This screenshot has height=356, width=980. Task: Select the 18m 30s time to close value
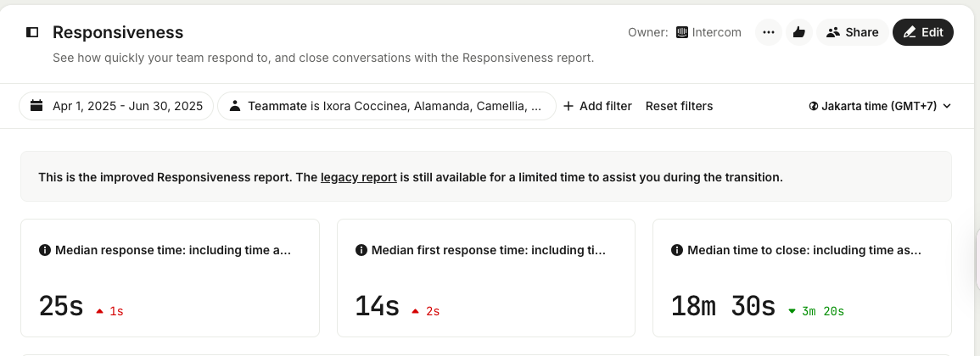pyautogui.click(x=723, y=306)
